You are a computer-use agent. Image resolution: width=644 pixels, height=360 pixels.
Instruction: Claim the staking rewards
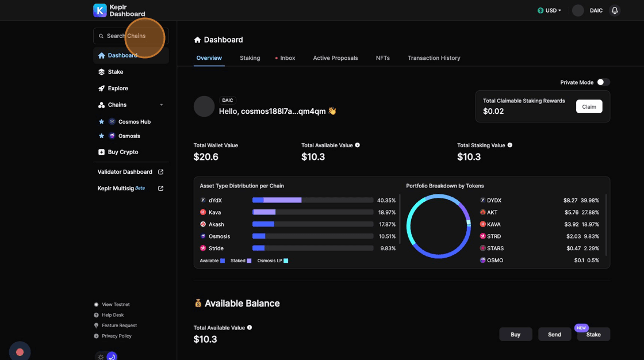589,106
